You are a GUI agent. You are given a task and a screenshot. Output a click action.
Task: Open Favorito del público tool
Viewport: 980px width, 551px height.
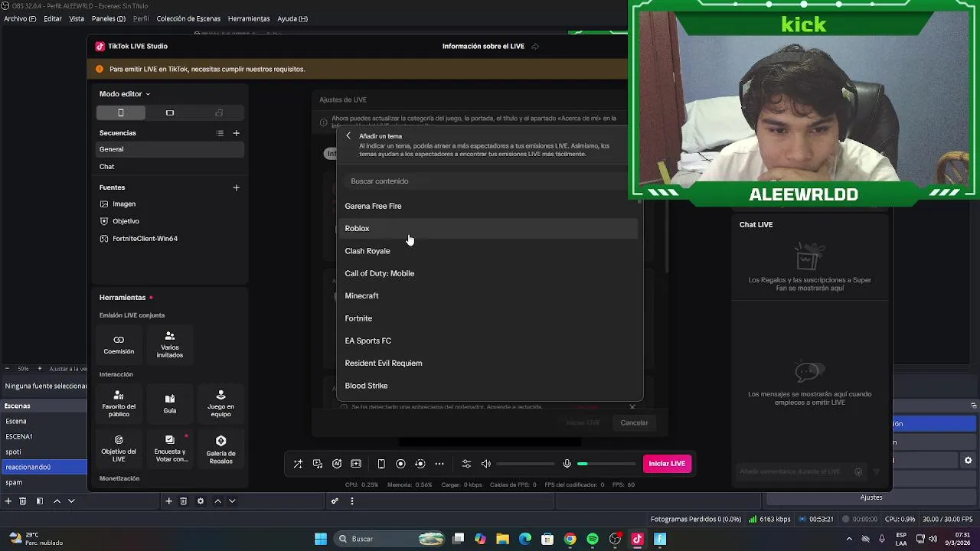click(119, 403)
